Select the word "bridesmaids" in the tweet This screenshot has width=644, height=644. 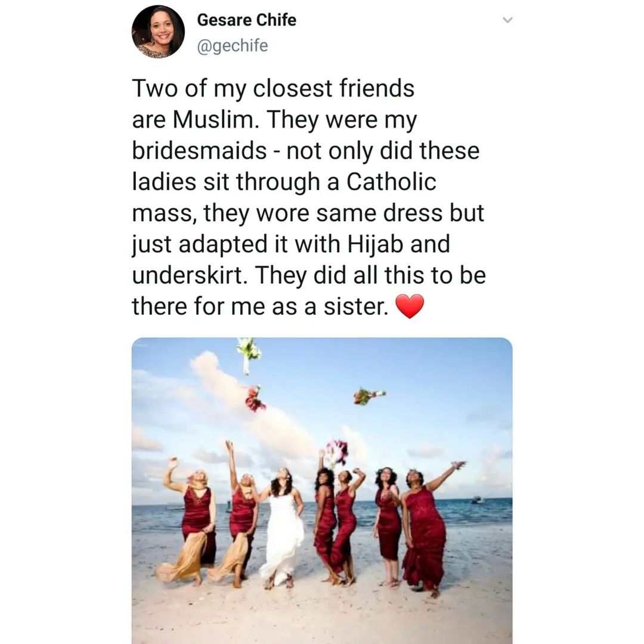pyautogui.click(x=199, y=151)
